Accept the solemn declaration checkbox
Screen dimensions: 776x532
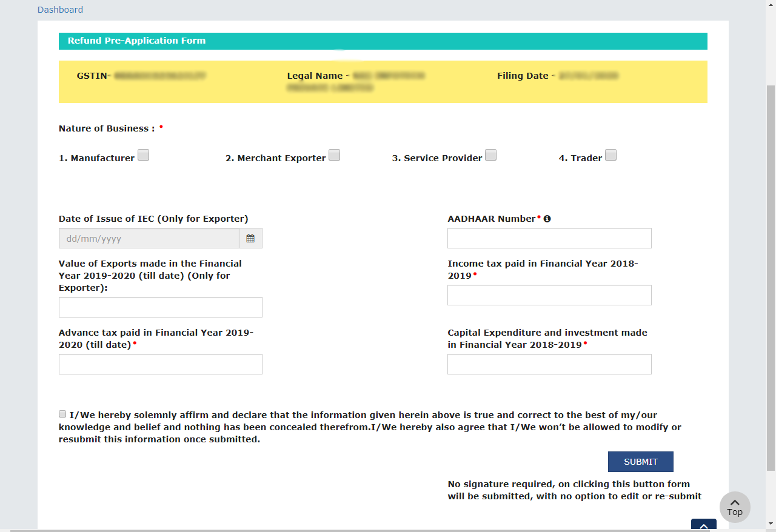[62, 414]
